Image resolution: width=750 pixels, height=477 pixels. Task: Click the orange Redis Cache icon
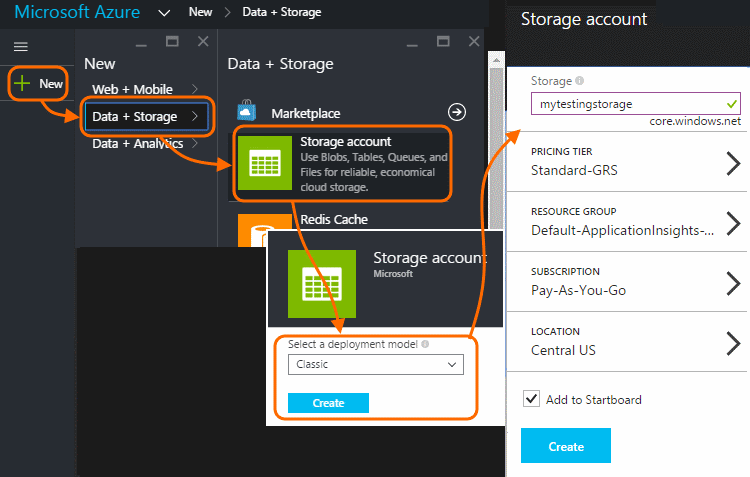pyautogui.click(x=265, y=230)
